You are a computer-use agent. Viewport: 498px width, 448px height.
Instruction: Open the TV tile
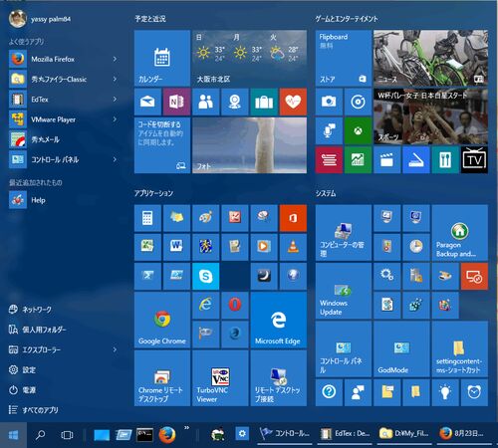(474, 159)
